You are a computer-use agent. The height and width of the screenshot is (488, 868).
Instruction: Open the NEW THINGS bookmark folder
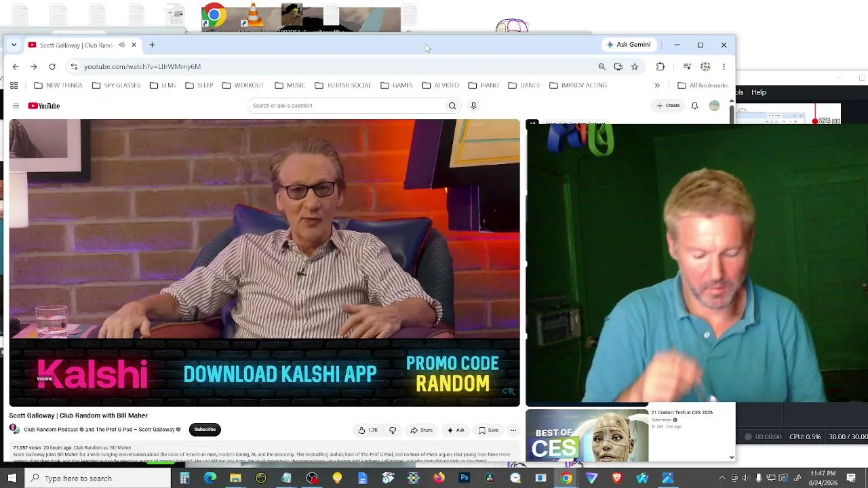tap(58, 85)
